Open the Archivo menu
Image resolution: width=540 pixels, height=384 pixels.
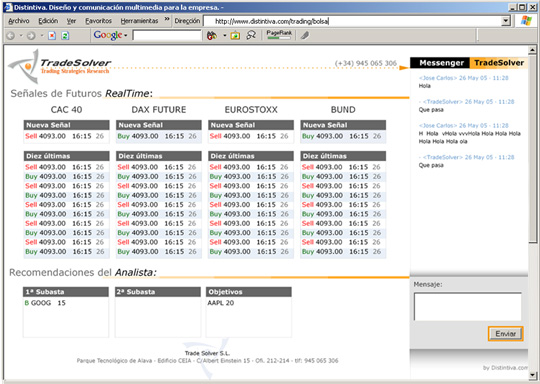point(19,21)
